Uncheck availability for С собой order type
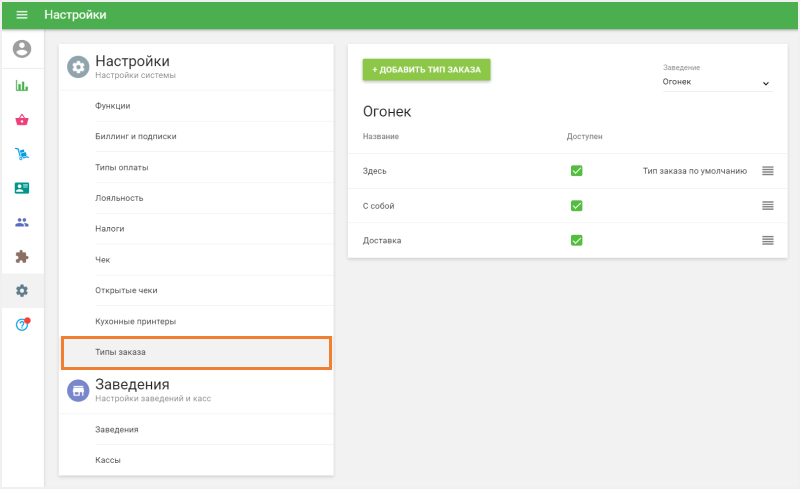This screenshot has width=800, height=489. (x=576, y=206)
